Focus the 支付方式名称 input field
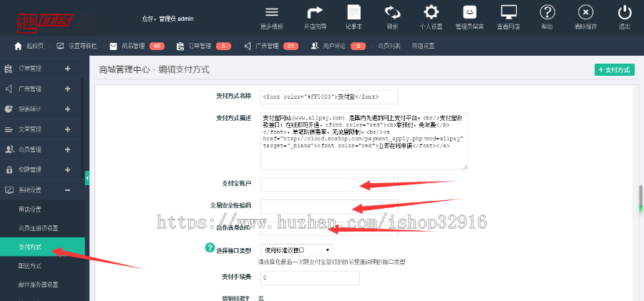The image size is (644, 301). pos(329,97)
